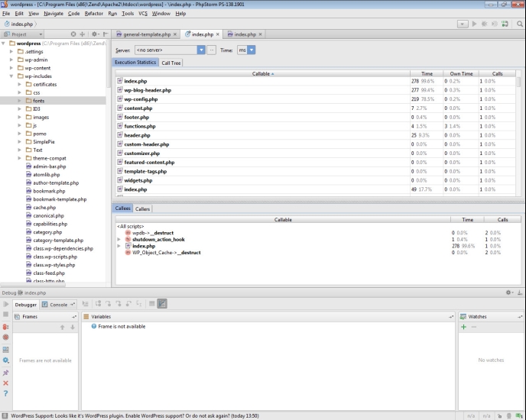Select wp-config.php row in Execution Statistics
526x420 pixels.
(x=141, y=99)
